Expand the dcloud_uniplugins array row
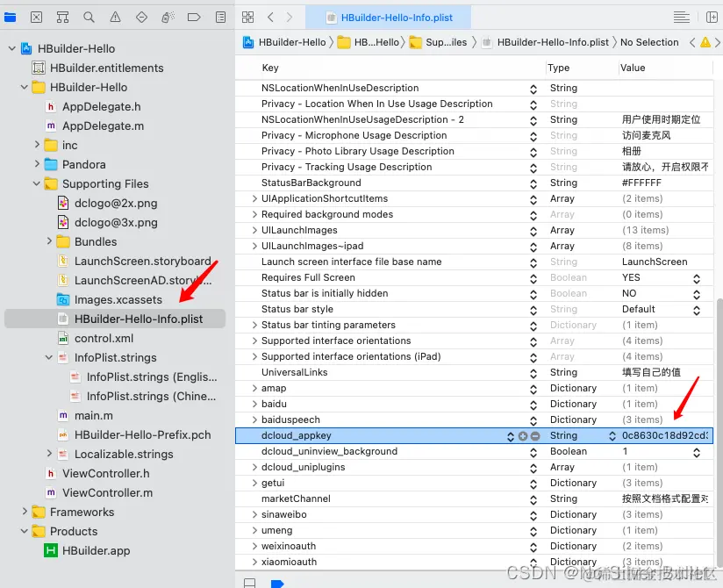723x588 pixels. tap(254, 467)
